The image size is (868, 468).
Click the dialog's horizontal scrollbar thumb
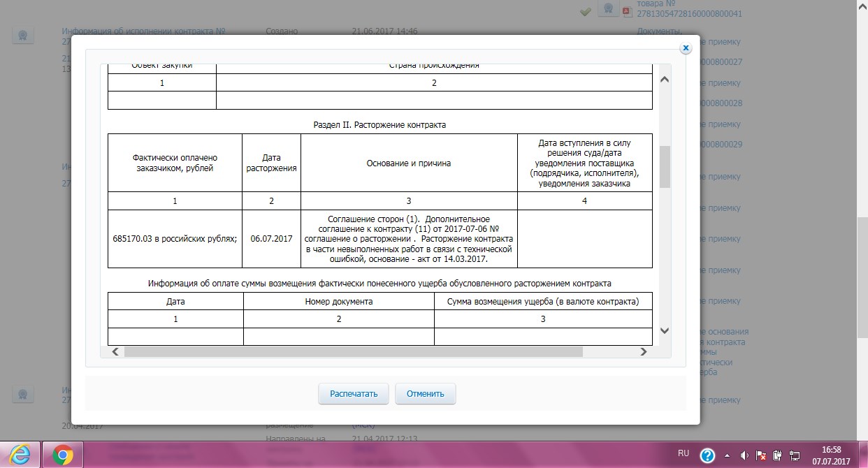pyautogui.click(x=353, y=352)
